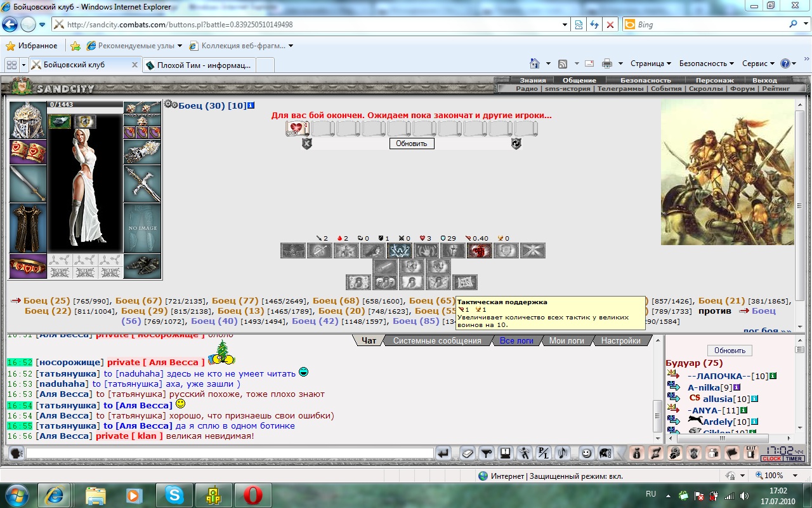812x508 pixels.
Task: Expand the Страница menu dropdown
Action: tap(650, 63)
